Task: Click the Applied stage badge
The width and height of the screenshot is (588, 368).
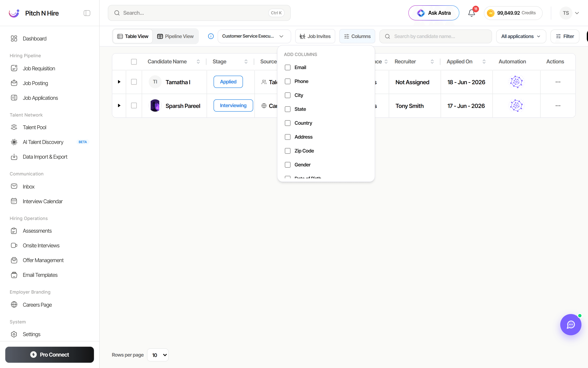Action: (228, 82)
